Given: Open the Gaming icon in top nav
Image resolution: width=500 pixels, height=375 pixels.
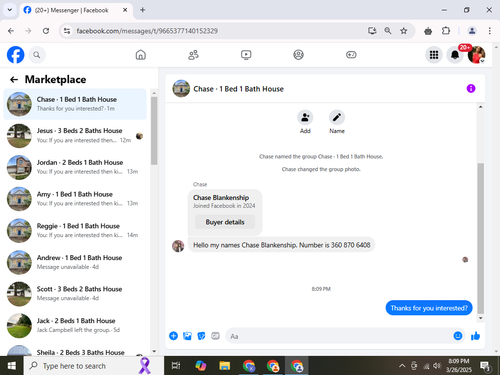Looking at the screenshot, I should click(x=351, y=55).
